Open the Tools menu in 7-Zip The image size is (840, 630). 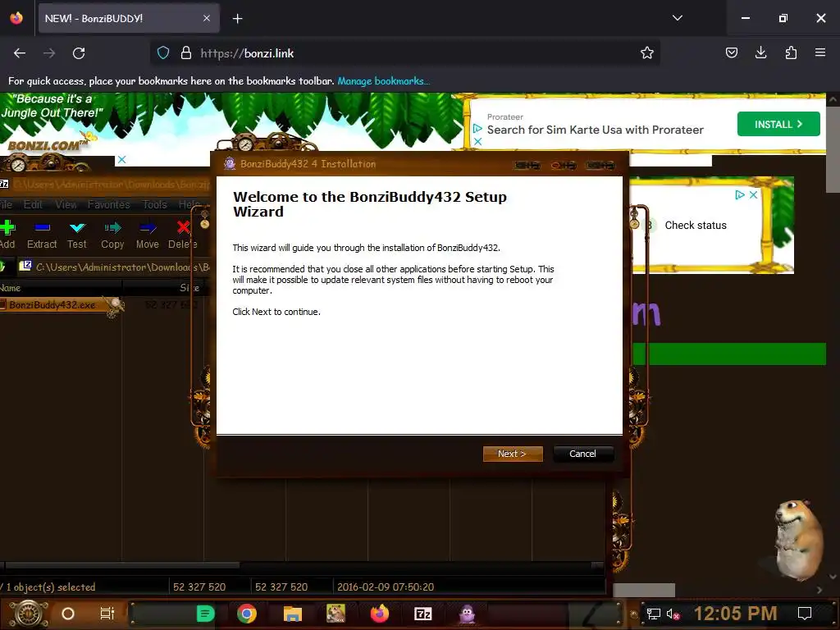pyautogui.click(x=155, y=204)
